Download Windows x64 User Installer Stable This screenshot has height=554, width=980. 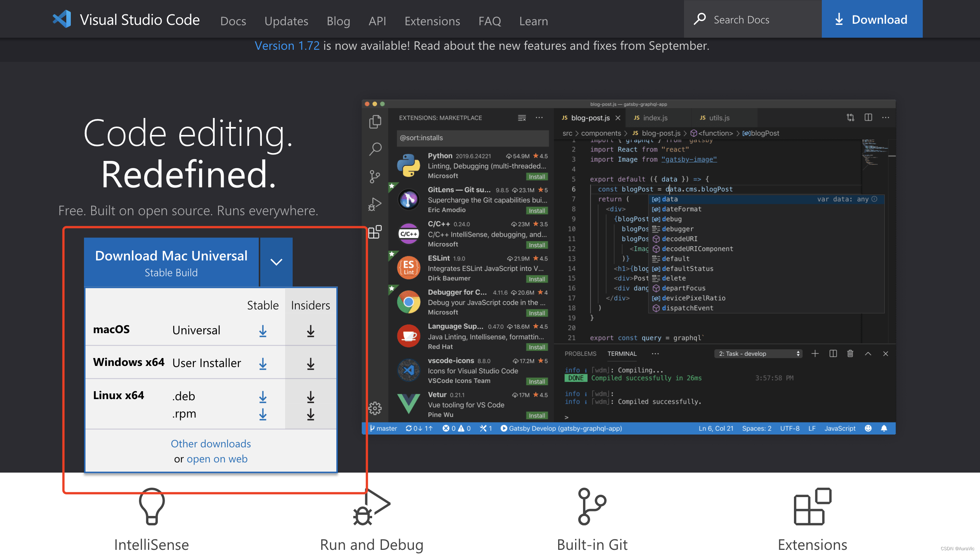tap(263, 364)
